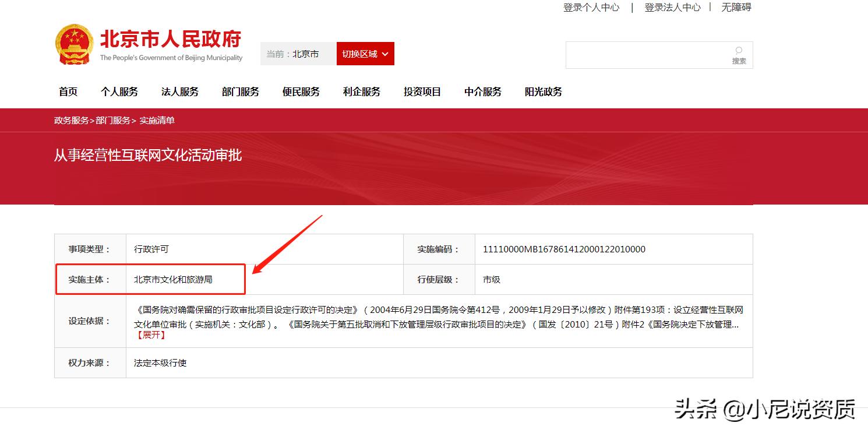Enable 无障碍 accessibility mode
Screen dimensions: 868x433
point(736,8)
